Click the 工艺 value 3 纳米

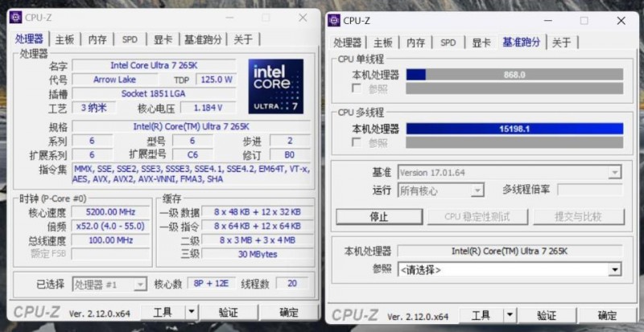point(94,108)
